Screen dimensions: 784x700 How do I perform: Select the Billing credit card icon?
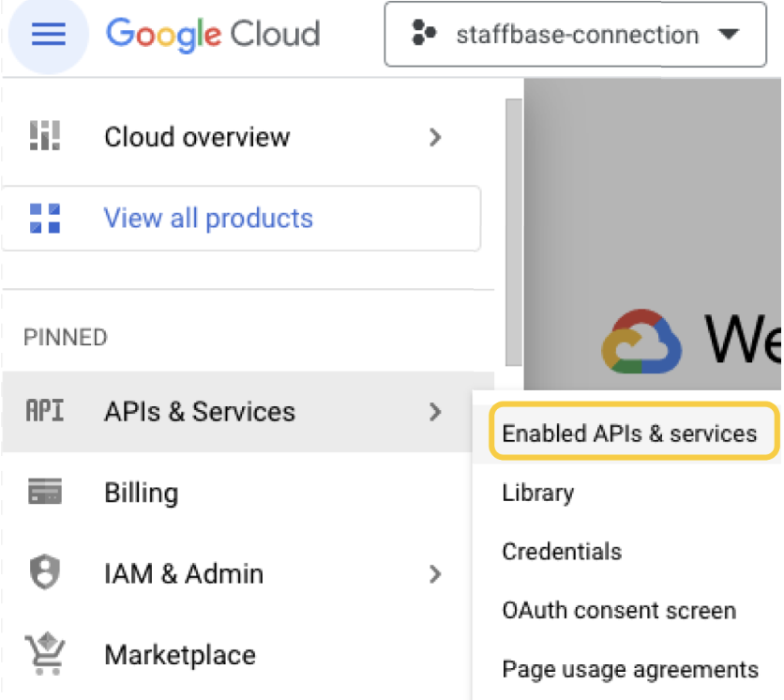[x=45, y=492]
